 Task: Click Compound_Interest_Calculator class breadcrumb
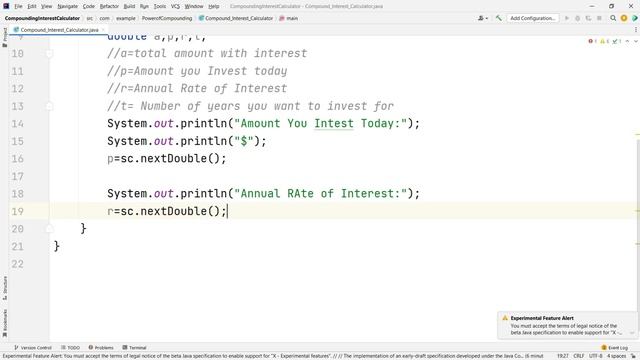tap(236, 18)
